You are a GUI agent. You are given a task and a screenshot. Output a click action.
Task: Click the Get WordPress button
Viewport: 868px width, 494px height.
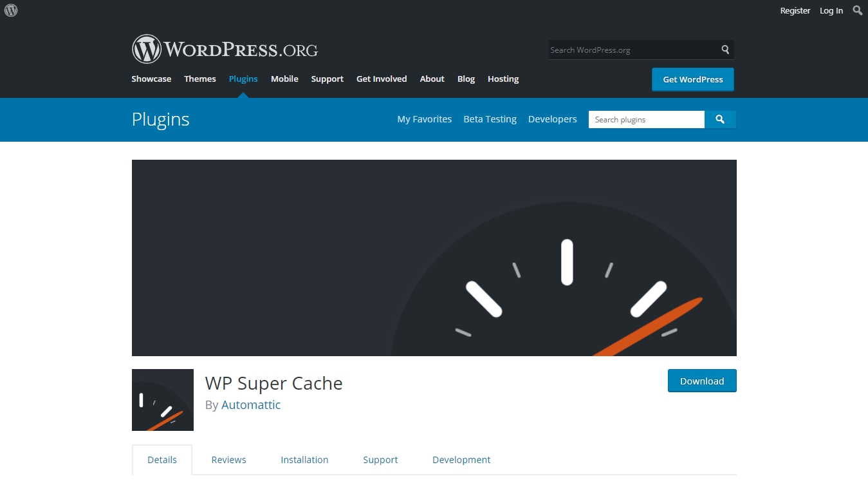(693, 79)
